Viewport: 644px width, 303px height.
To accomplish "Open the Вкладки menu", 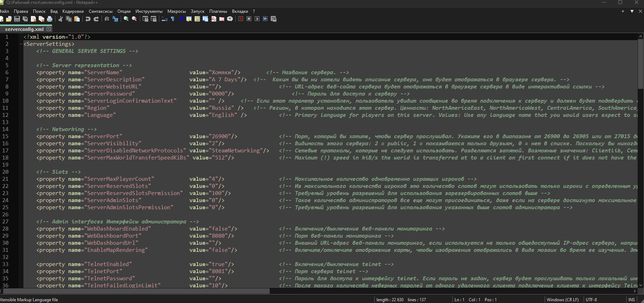I will point(240,11).
